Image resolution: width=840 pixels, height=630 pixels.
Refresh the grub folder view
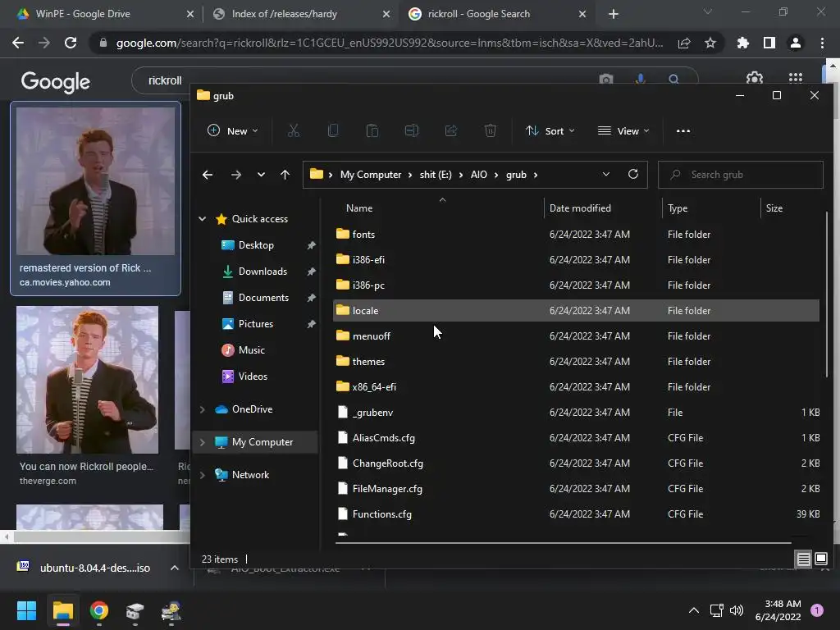(x=633, y=174)
